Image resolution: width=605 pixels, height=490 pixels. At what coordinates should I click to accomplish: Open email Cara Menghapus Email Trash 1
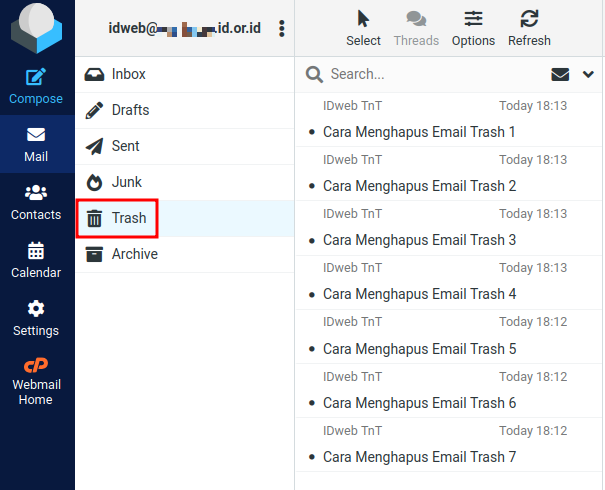coord(449,120)
